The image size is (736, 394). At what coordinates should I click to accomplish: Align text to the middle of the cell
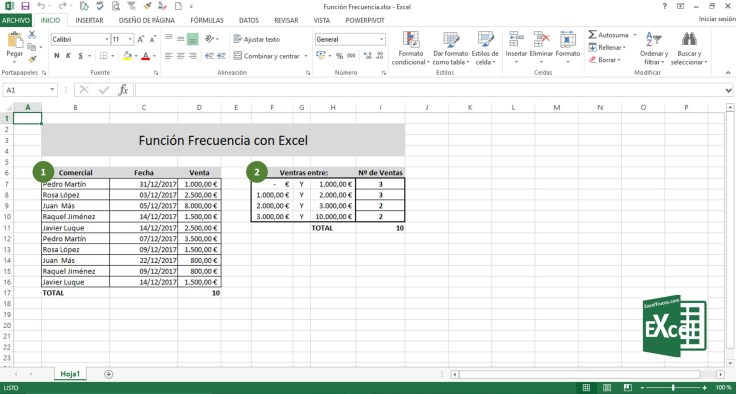point(181,39)
